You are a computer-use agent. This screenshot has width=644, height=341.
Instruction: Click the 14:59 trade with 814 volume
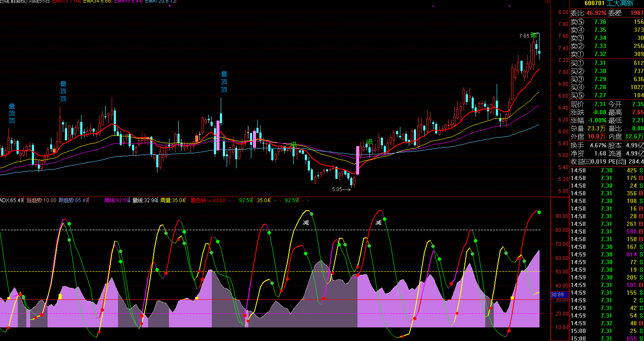click(x=607, y=255)
